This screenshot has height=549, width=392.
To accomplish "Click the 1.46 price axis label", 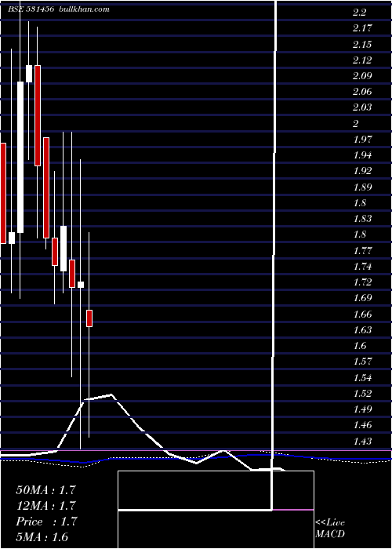I will 362,425.
